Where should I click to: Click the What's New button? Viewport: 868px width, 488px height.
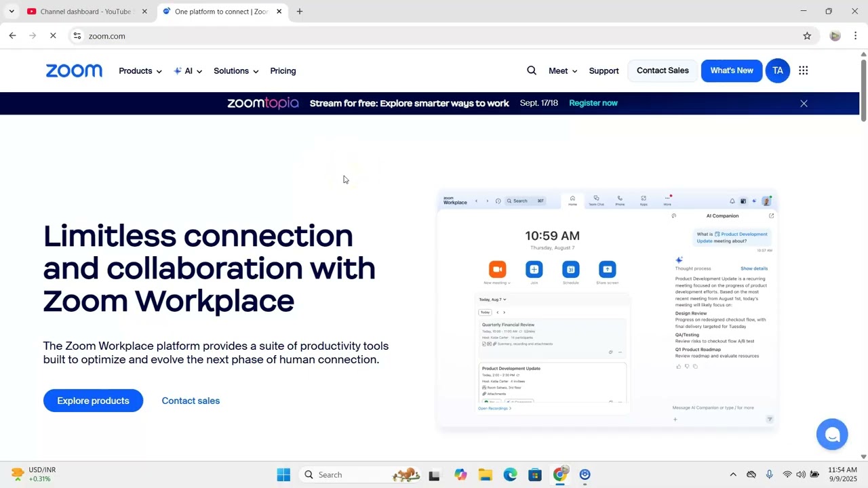pyautogui.click(x=732, y=70)
